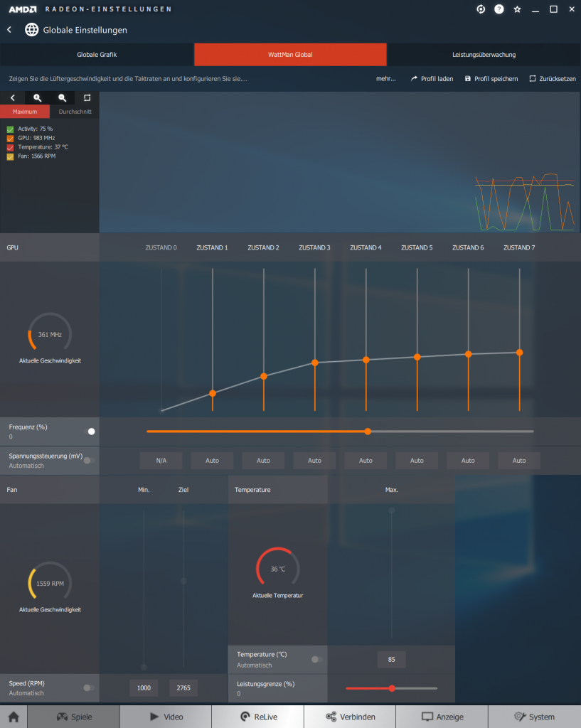Select the Maximum graph tab
Viewport: 581px width, 728px height.
pos(25,112)
